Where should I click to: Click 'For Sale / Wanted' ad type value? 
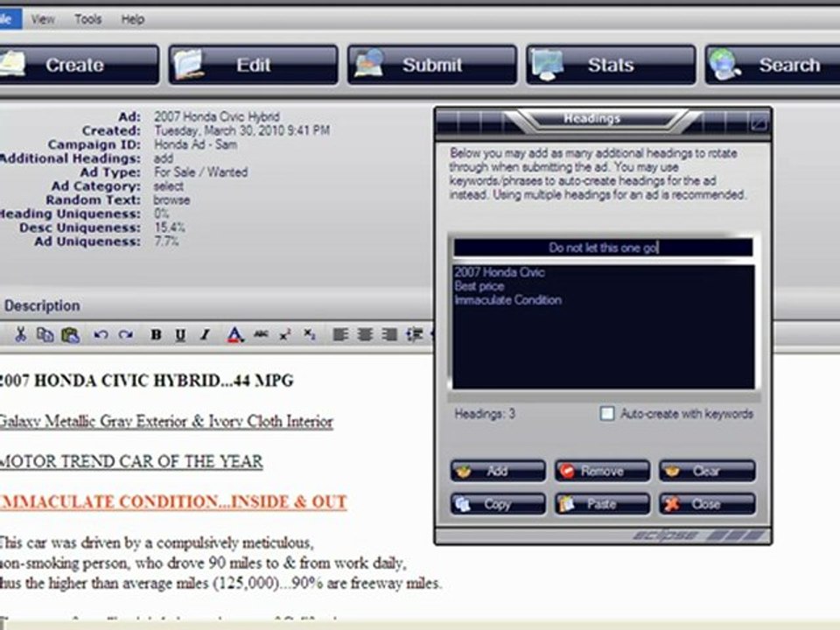pos(201,172)
